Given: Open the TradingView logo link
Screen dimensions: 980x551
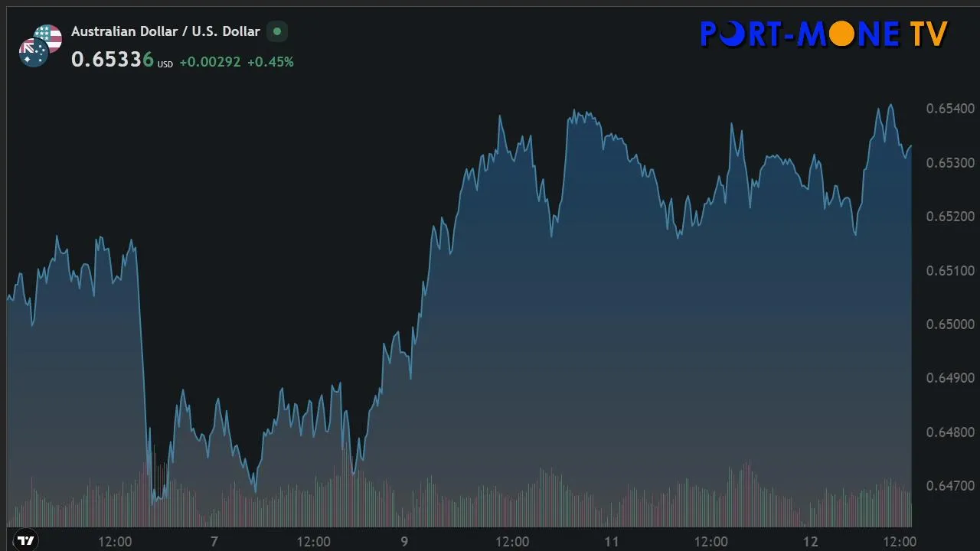Looking at the screenshot, I should click(x=27, y=540).
